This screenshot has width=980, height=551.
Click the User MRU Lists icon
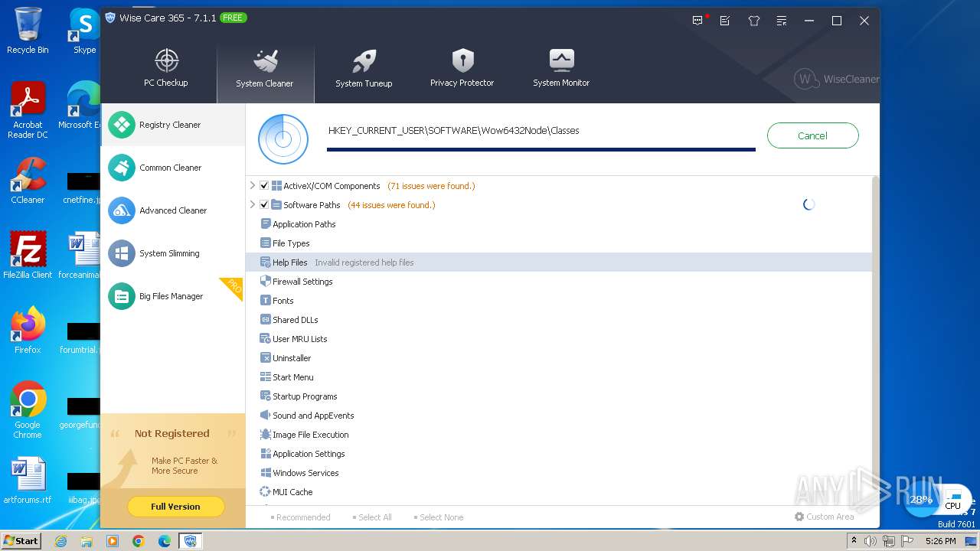(x=266, y=338)
